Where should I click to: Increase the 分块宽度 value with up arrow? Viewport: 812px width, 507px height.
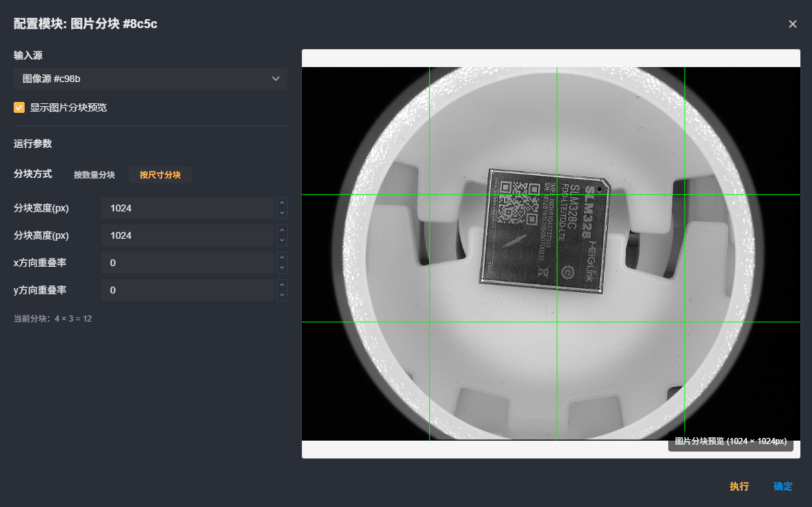click(281, 203)
